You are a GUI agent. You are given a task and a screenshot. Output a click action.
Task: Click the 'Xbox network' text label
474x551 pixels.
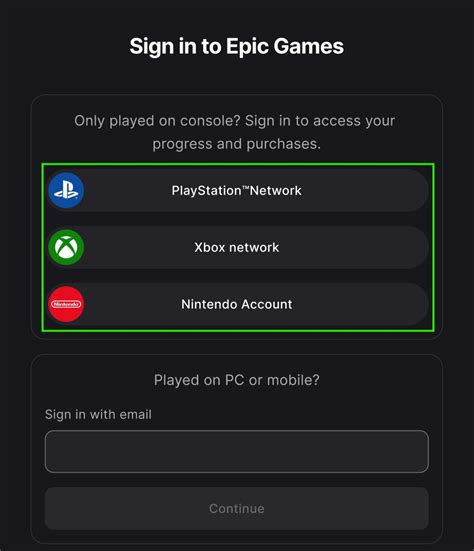[x=236, y=247]
